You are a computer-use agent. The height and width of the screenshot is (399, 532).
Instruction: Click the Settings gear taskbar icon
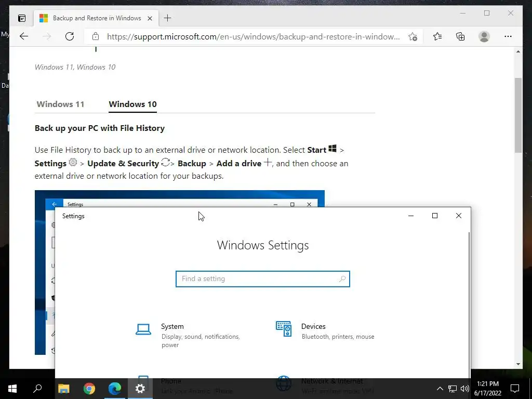pos(140,389)
